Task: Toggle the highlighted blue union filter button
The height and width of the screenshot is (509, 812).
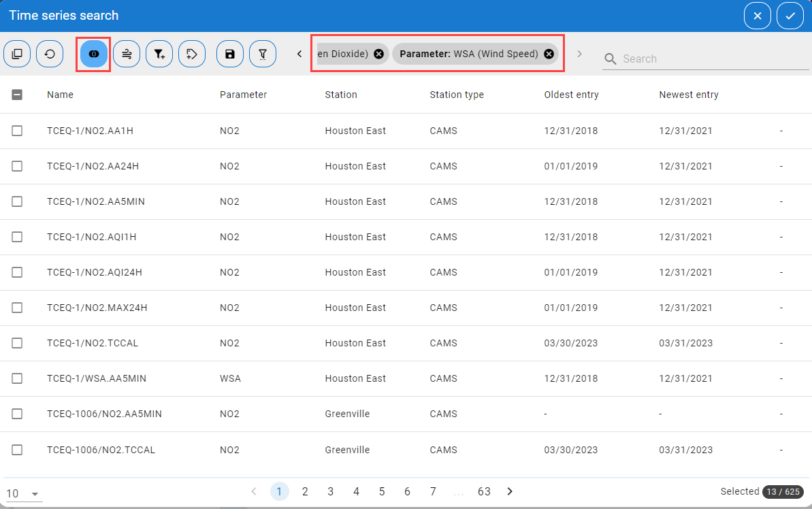Action: click(94, 54)
